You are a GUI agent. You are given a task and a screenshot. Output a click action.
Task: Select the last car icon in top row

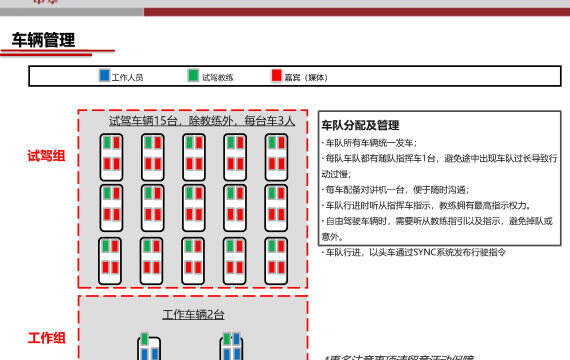tap(277, 157)
